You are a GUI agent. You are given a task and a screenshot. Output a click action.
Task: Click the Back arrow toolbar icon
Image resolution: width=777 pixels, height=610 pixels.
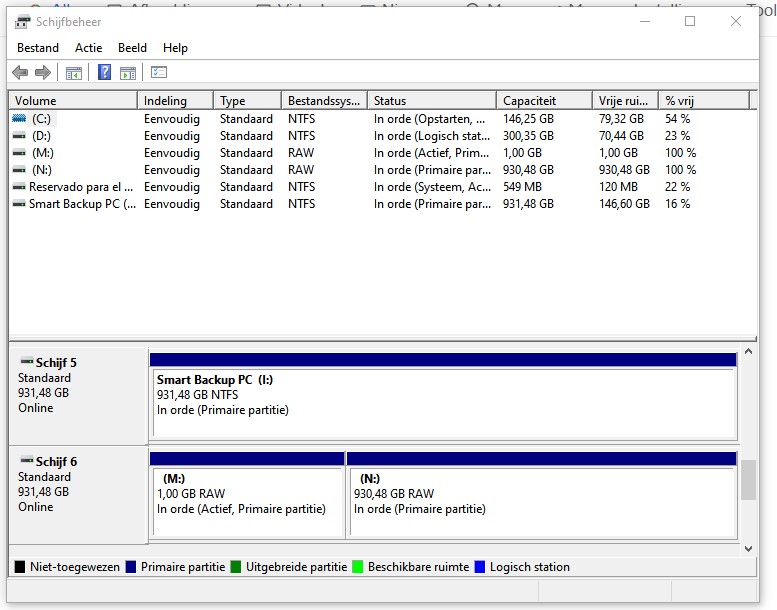pos(20,72)
